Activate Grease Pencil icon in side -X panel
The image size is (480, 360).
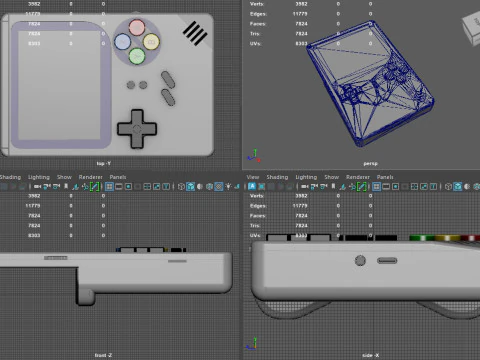click(362, 187)
